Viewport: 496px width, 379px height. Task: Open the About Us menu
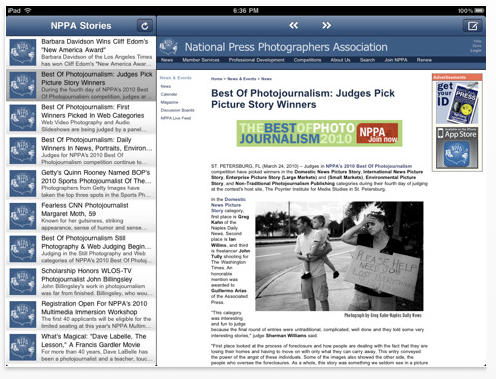pos(340,60)
